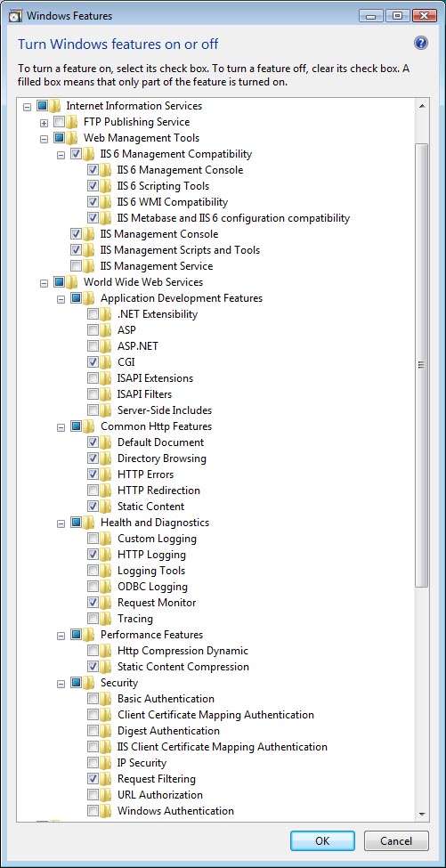Uncheck the Request Monitor checkbox
This screenshot has height=868, width=446.
[93, 603]
